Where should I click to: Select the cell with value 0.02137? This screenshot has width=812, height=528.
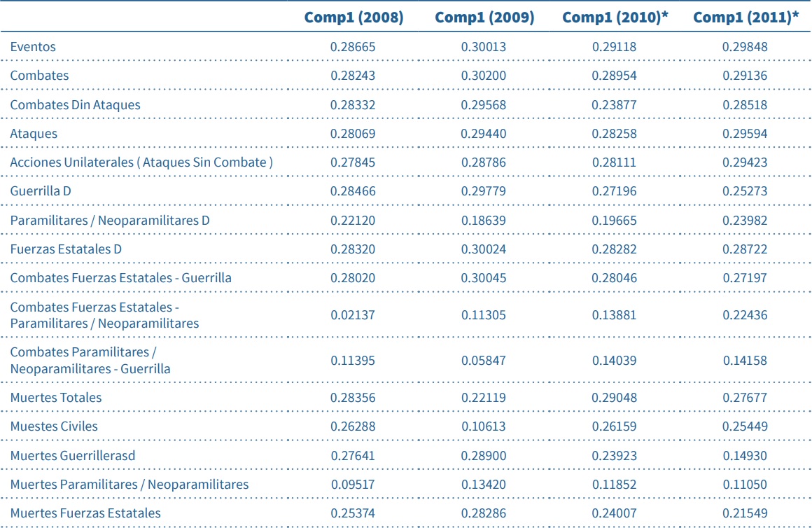pos(353,315)
